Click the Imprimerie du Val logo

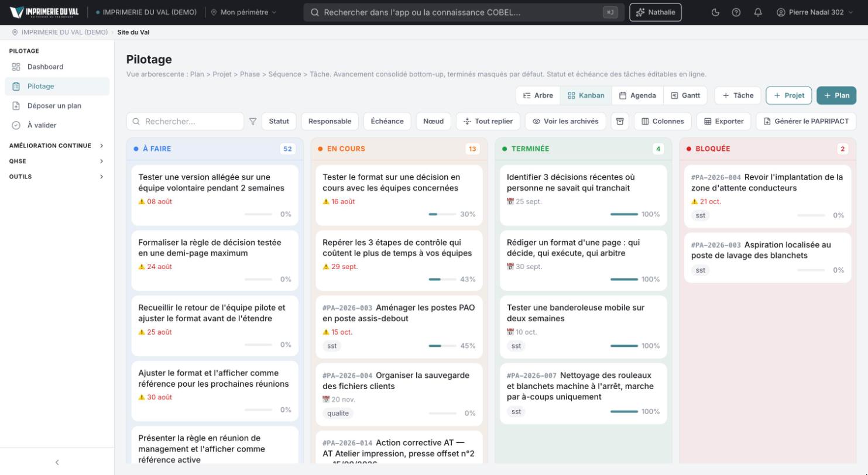pos(44,12)
